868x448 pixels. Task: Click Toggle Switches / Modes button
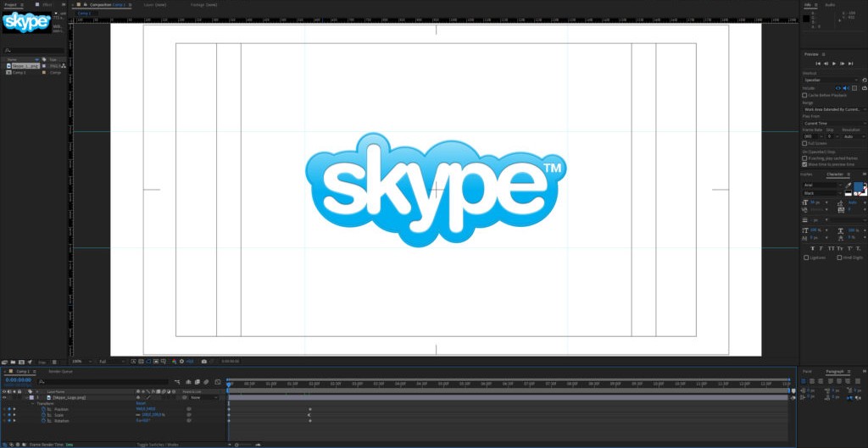(158, 445)
